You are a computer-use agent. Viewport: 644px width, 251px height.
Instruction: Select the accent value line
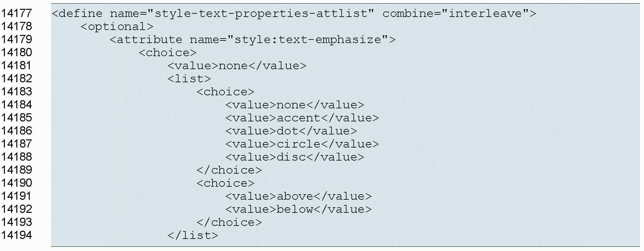point(302,118)
